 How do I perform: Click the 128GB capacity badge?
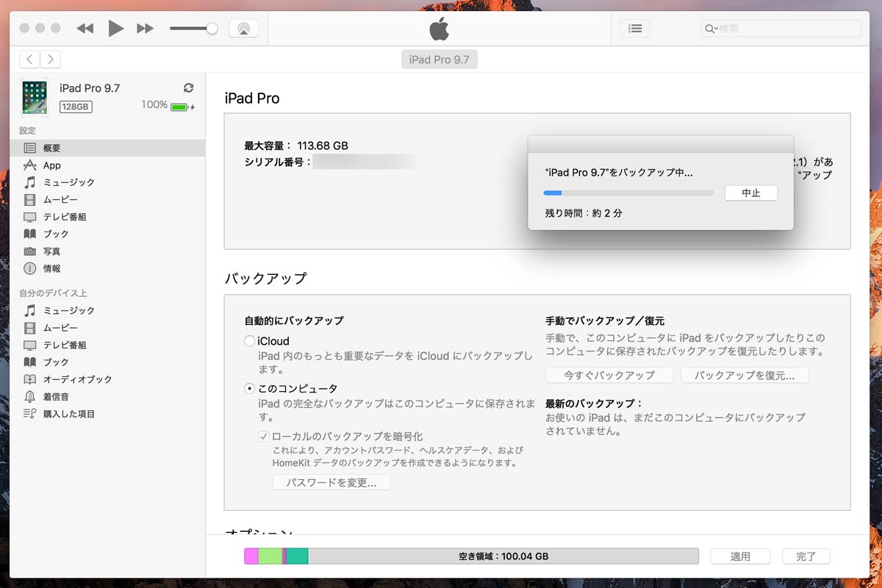point(76,107)
